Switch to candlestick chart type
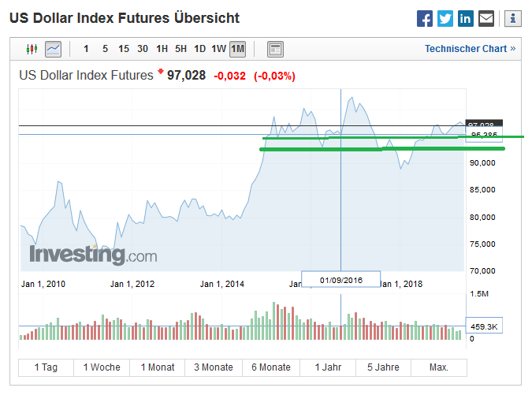532x395 pixels. [x=32, y=49]
